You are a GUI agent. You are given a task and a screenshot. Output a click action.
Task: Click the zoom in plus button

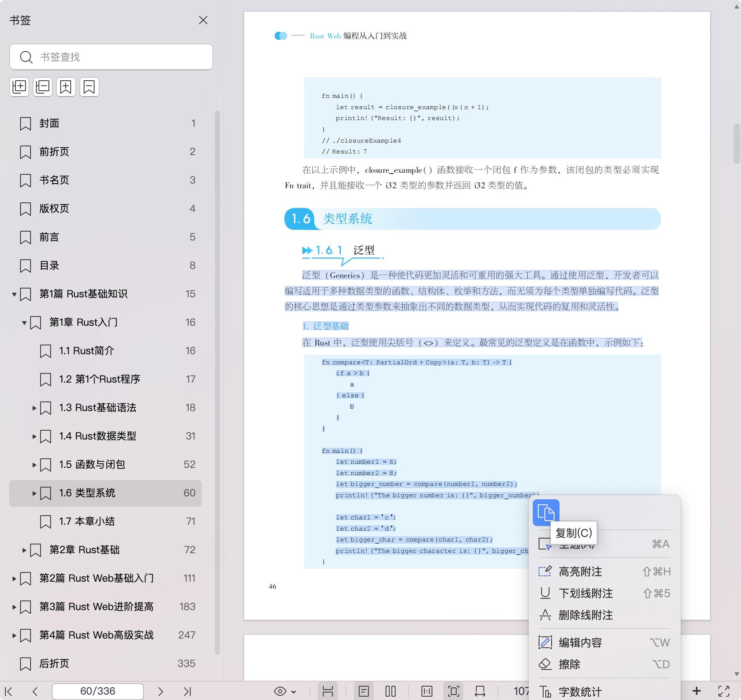(x=697, y=691)
